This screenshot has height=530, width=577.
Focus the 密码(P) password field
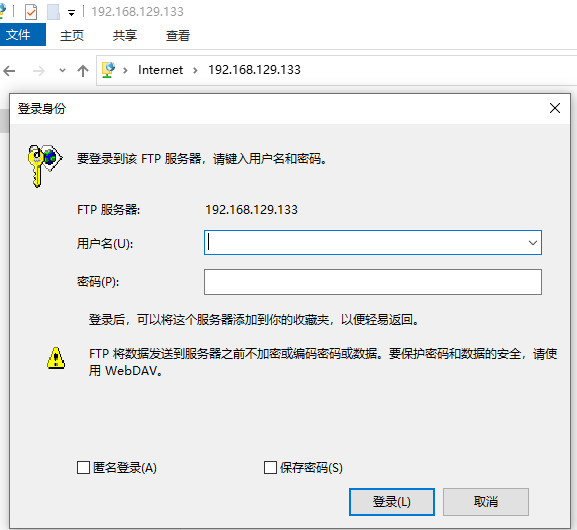(373, 282)
